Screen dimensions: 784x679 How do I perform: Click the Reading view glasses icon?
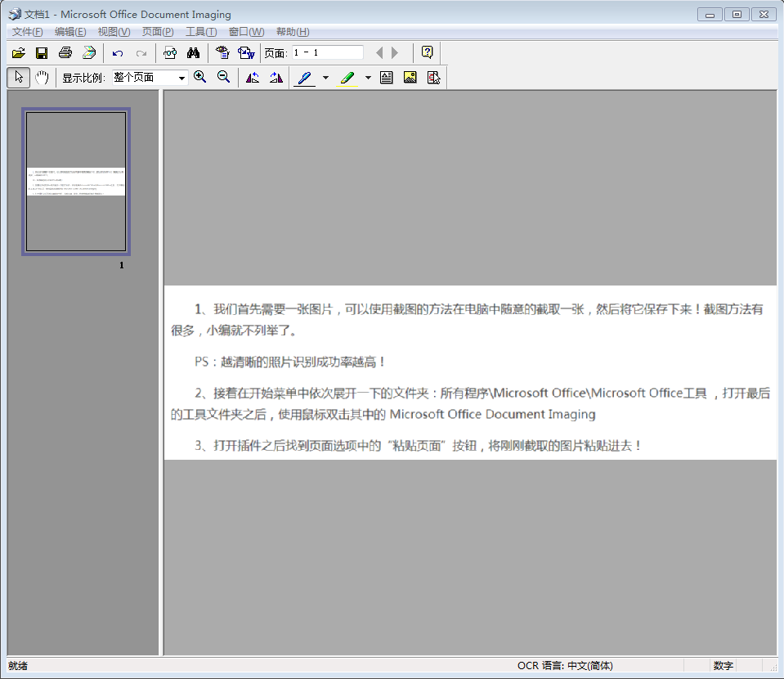[170, 52]
